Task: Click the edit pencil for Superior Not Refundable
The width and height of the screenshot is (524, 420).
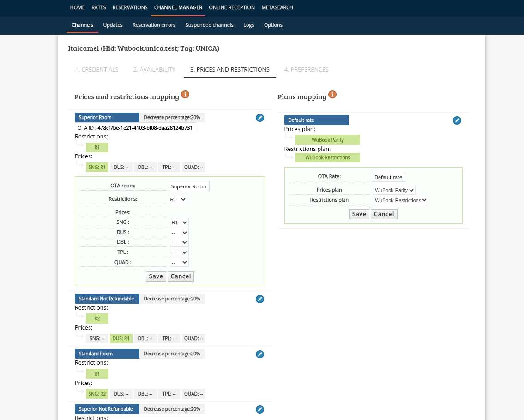Action: pyautogui.click(x=260, y=409)
